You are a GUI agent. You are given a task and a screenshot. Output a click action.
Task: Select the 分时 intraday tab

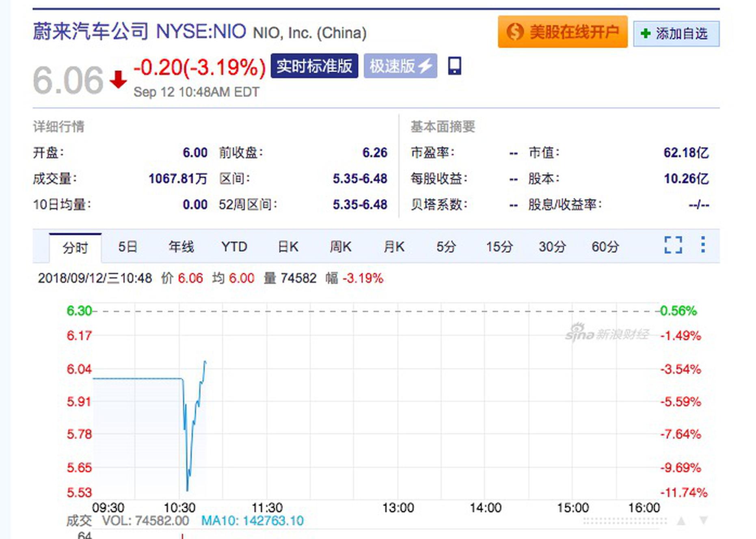click(x=75, y=247)
